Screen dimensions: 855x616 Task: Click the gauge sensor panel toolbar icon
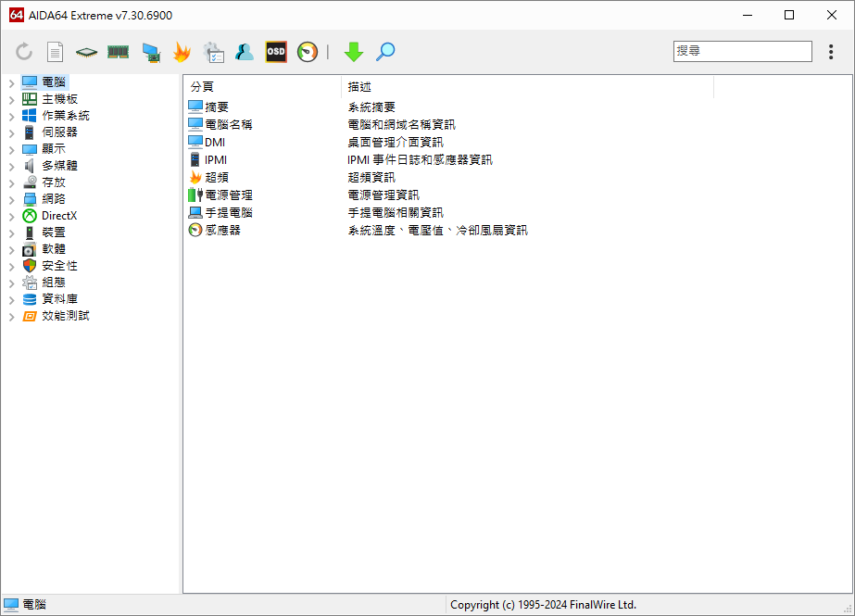[x=307, y=52]
